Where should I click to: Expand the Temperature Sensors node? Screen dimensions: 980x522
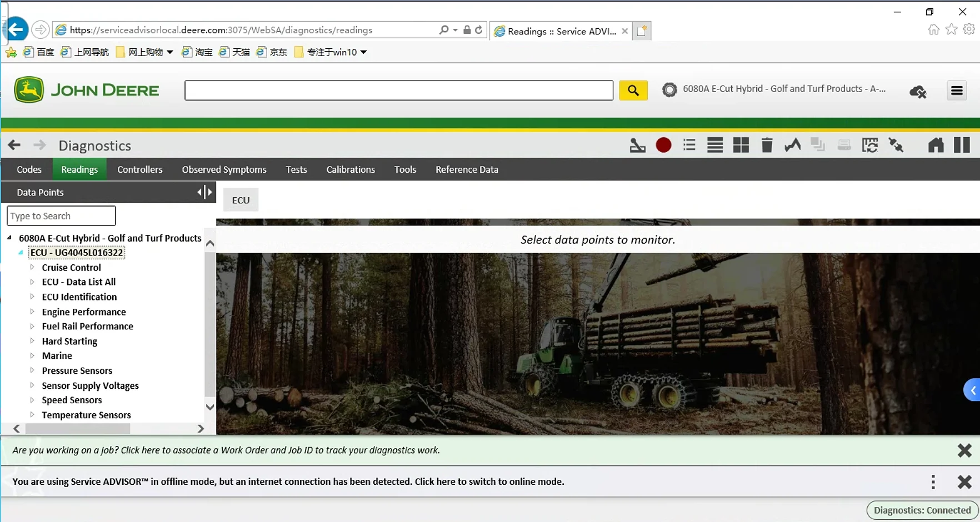pos(32,415)
